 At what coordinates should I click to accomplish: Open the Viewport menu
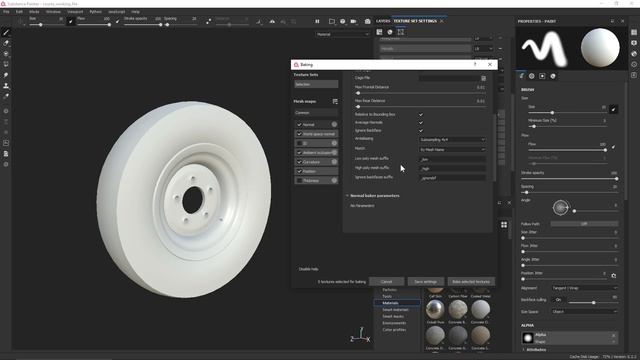click(75, 12)
